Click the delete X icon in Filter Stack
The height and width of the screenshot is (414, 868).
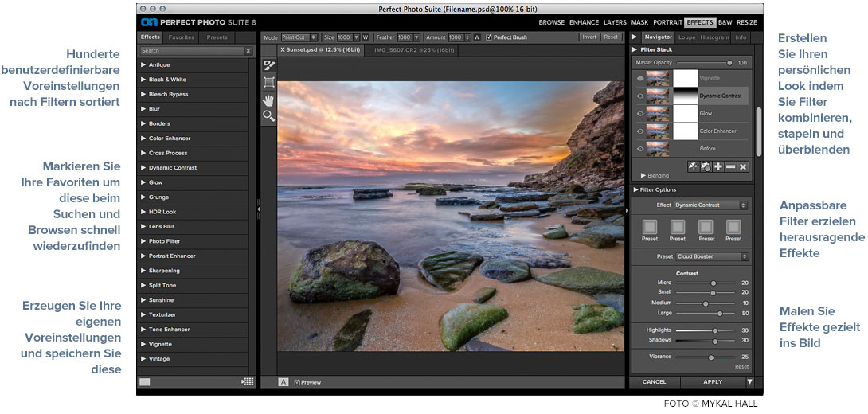point(742,166)
